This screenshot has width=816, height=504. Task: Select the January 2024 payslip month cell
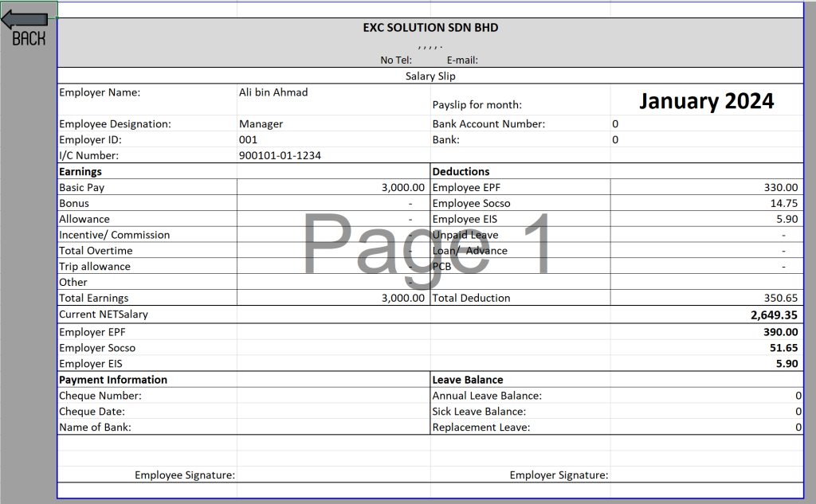click(x=706, y=101)
